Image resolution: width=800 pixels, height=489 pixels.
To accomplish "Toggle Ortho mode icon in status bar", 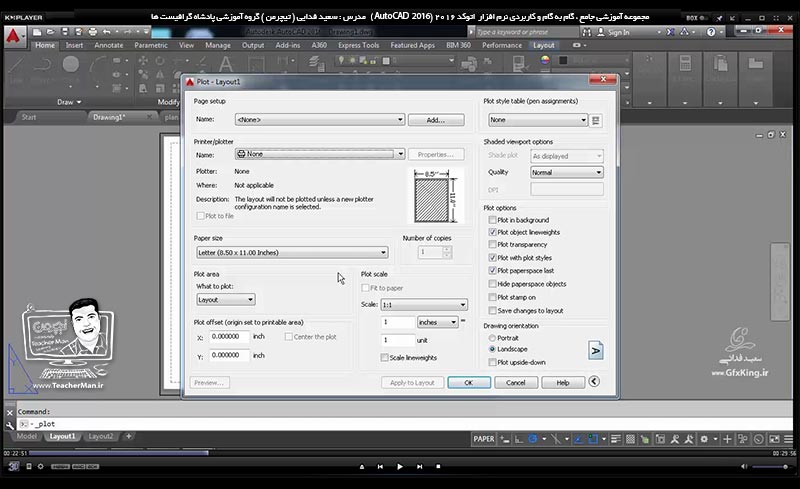I will pyautogui.click(x=518, y=439).
